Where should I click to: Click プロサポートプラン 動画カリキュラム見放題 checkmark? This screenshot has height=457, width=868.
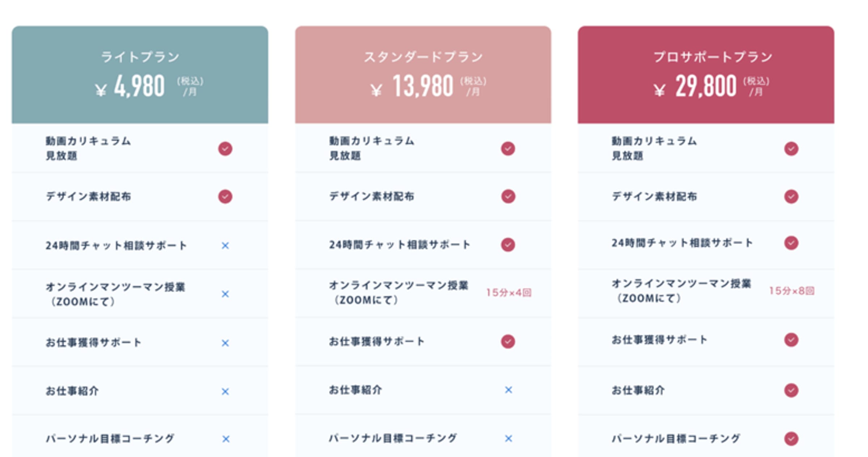pyautogui.click(x=791, y=149)
